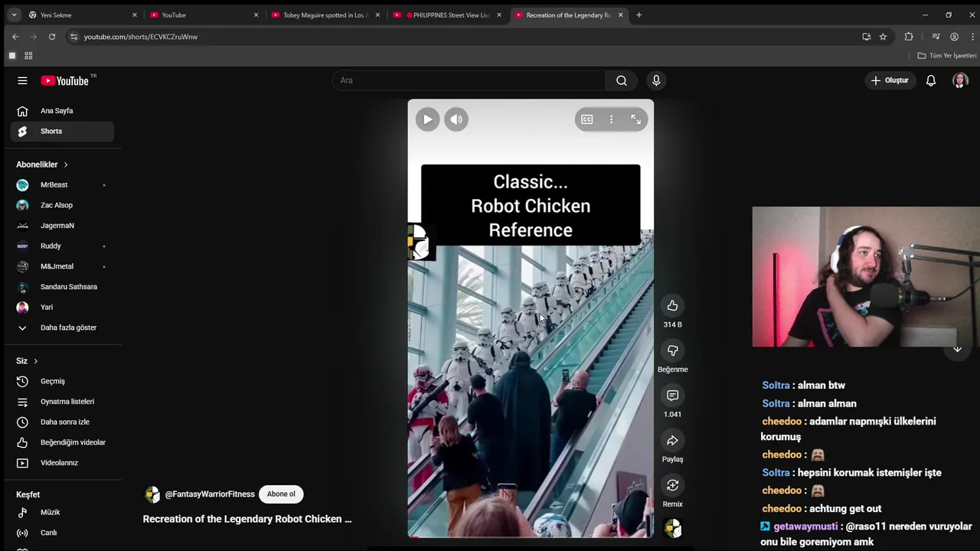
Task: Play the Short with play button
Action: tap(428, 119)
